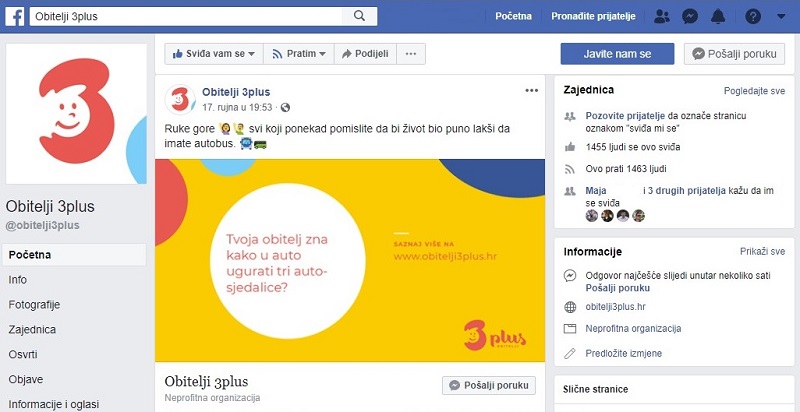The image size is (800, 412).
Task: Click the search field containing 'Obitelji 3plus'
Action: click(186, 16)
